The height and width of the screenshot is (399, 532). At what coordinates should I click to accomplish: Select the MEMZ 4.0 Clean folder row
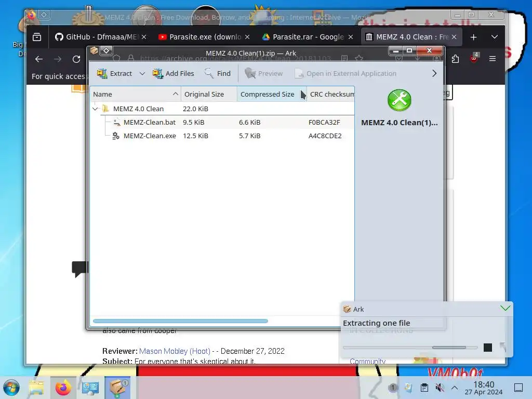[222, 109]
